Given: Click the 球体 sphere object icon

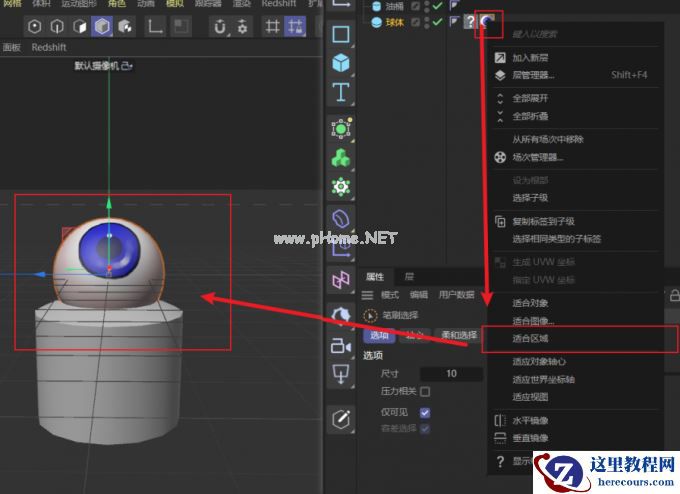Looking at the screenshot, I should pos(376,22).
